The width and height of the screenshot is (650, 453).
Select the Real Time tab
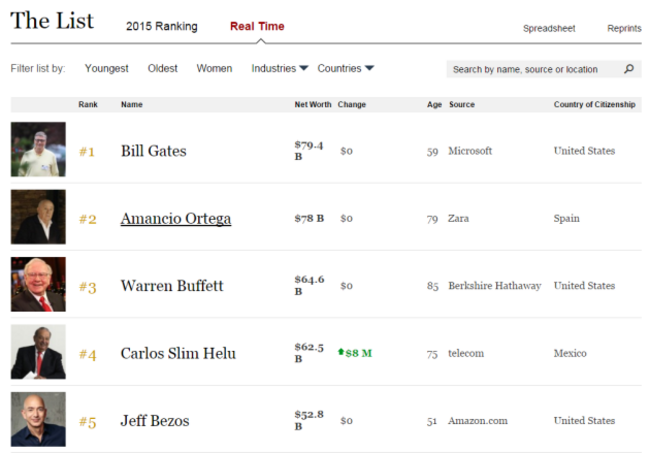click(x=257, y=26)
